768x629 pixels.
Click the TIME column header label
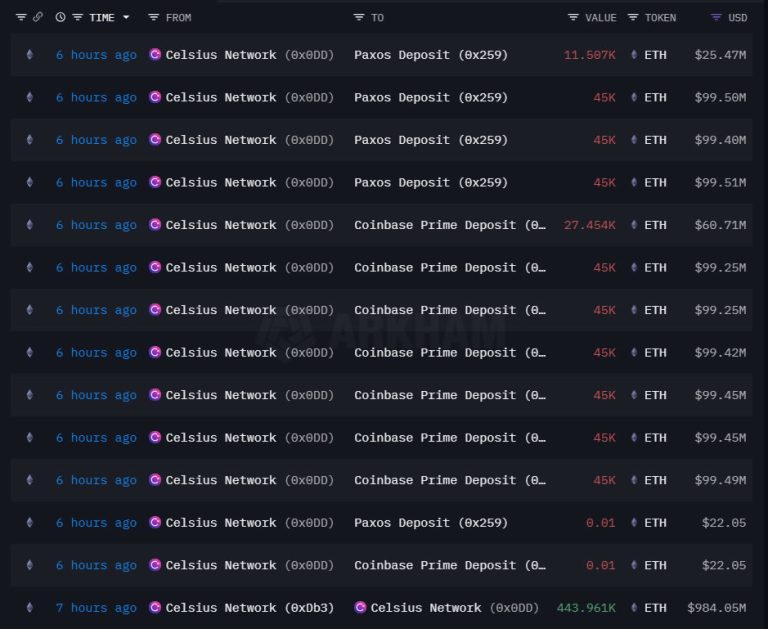click(x=101, y=17)
